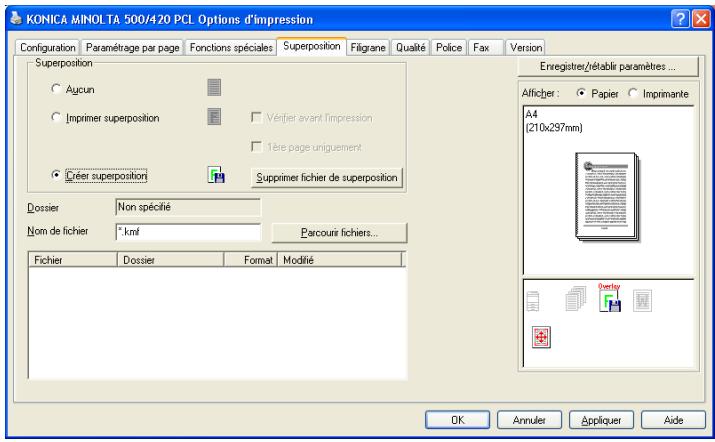Viewport: 715px width, 442px height.
Task: Click the printer icon in the title bar
Action: click(16, 18)
